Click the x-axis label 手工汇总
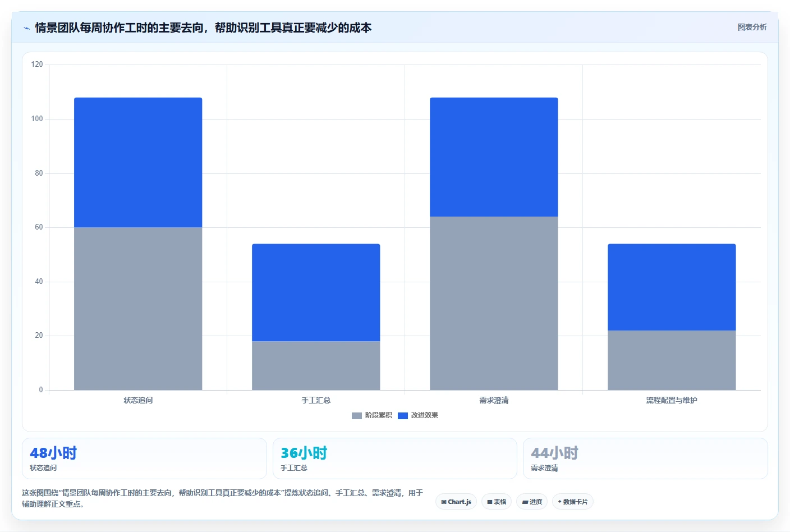This screenshot has width=790, height=532. pos(316,400)
